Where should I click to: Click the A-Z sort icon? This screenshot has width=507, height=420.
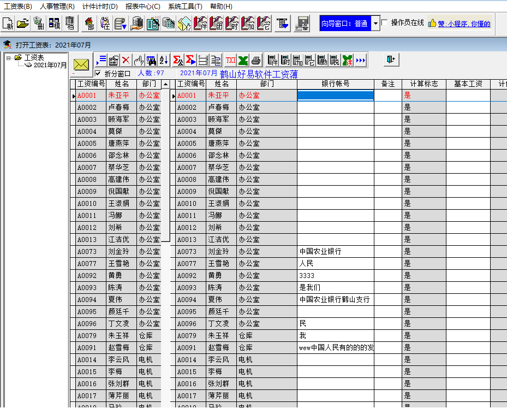[164, 60]
